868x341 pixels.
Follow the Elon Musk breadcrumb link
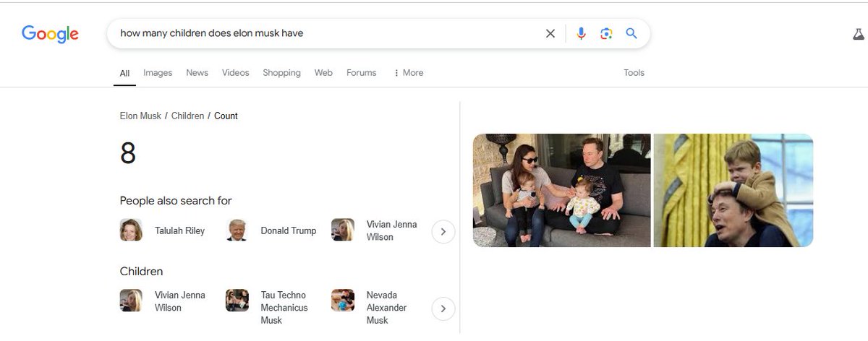pyautogui.click(x=140, y=116)
